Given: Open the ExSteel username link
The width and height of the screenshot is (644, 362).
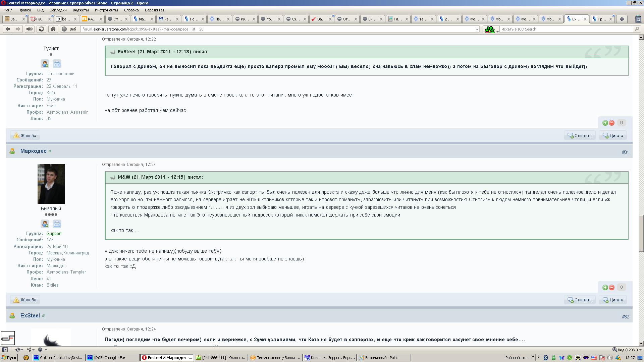Looking at the screenshot, I should click(x=30, y=316).
